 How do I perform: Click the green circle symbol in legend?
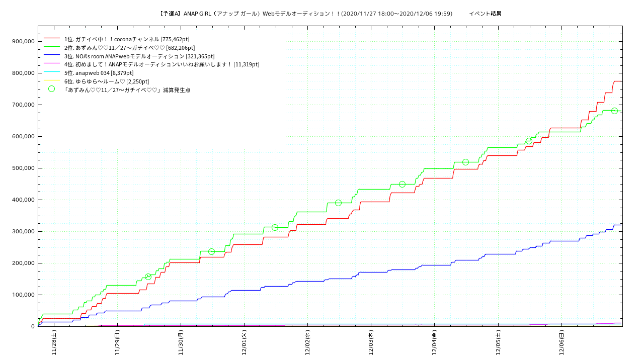point(51,89)
